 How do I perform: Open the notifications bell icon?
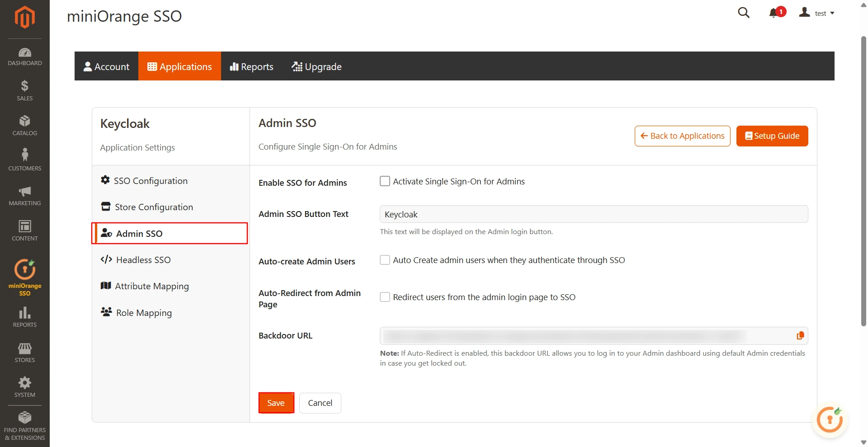click(x=774, y=13)
